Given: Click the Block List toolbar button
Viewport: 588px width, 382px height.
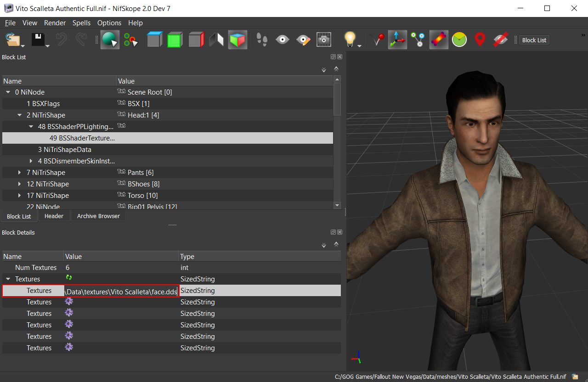Looking at the screenshot, I should 534,40.
